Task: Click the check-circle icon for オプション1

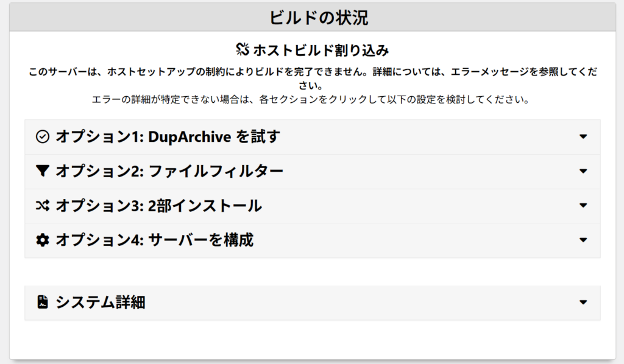Action: pos(42,137)
